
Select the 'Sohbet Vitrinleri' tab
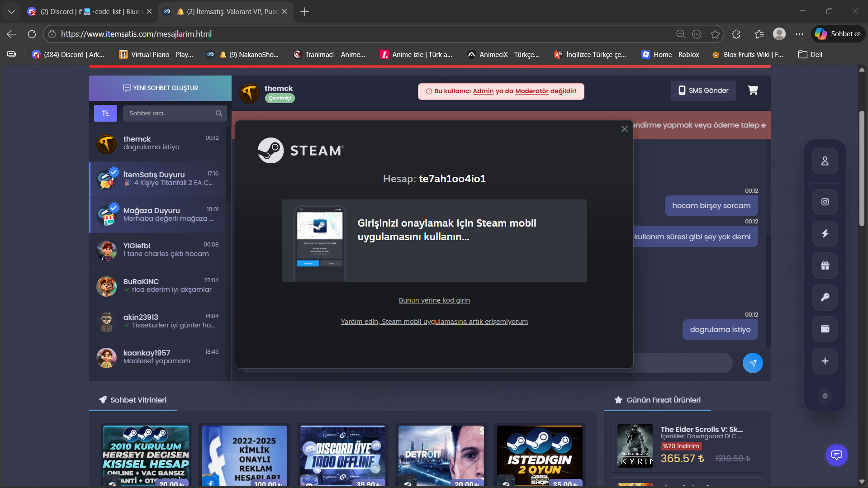pyautogui.click(x=133, y=400)
